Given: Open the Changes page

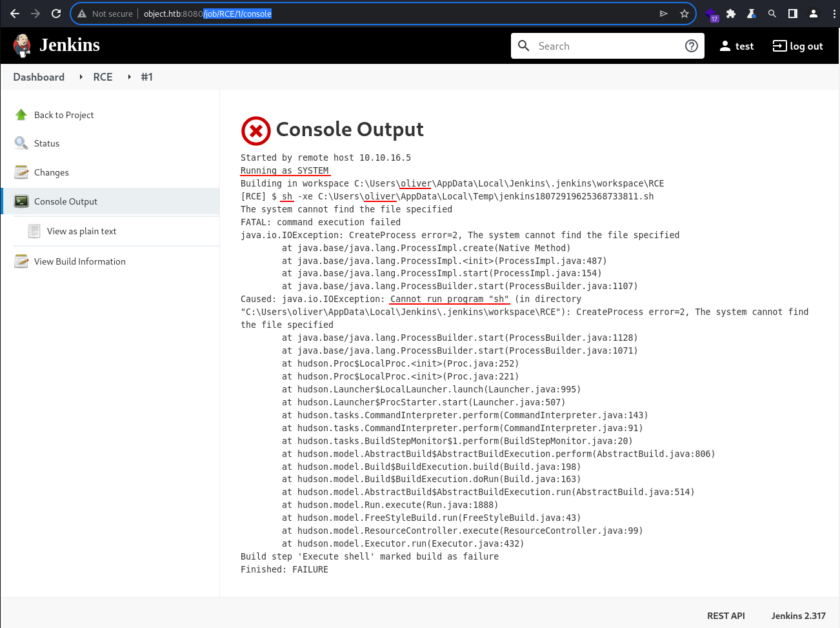Looking at the screenshot, I should click(52, 172).
